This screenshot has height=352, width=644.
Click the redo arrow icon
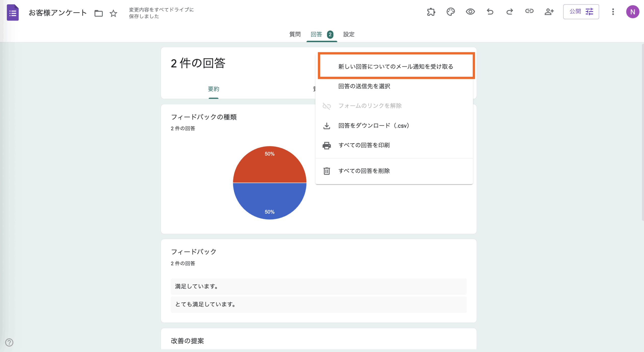(509, 12)
